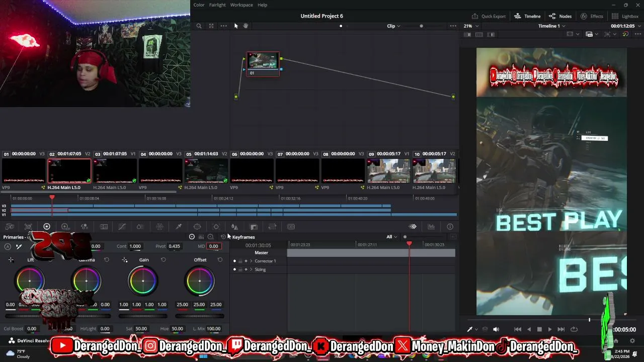Viewport: 644px width, 362px height.
Task: Select clip 03 thumbnail at 00:01:07:05
Action: pos(115,171)
